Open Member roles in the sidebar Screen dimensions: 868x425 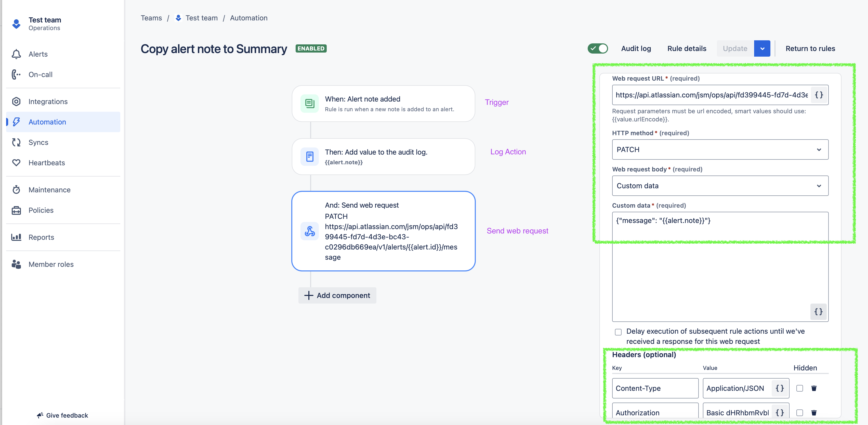point(63,264)
